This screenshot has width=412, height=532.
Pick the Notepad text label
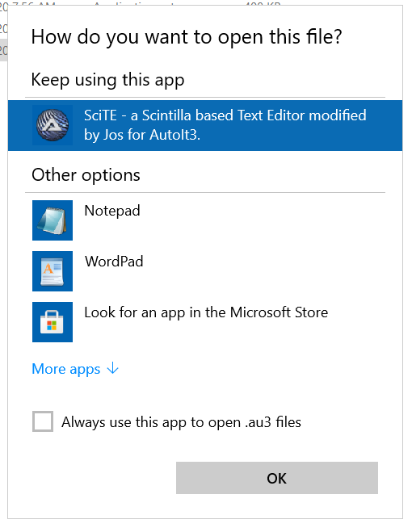coord(112,211)
